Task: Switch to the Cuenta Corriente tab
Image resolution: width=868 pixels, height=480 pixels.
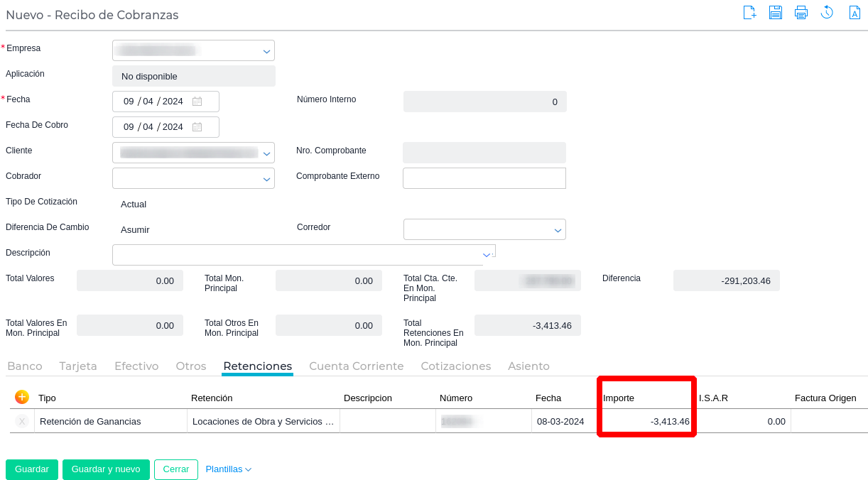Action: click(356, 366)
